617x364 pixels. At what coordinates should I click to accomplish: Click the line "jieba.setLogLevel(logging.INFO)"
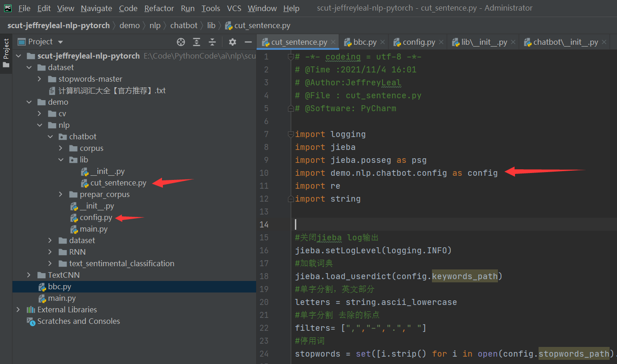(x=373, y=251)
